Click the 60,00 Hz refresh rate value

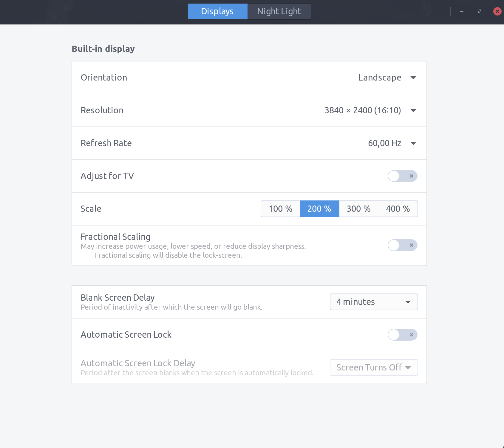[x=384, y=143]
